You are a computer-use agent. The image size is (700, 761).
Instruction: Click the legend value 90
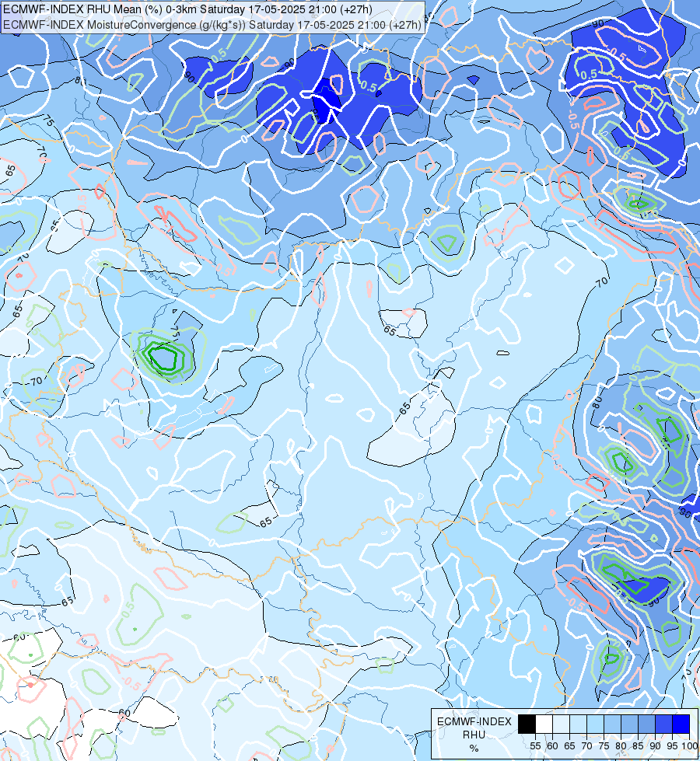click(656, 746)
